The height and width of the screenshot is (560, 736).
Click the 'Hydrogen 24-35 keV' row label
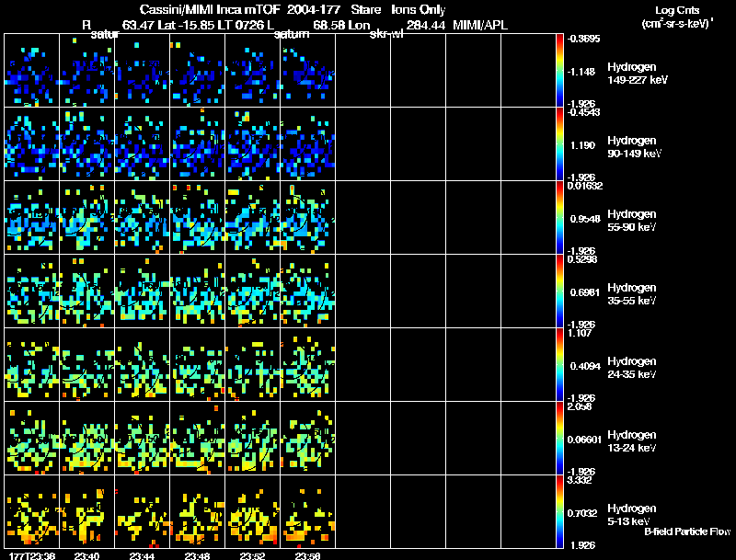pyautogui.click(x=632, y=368)
